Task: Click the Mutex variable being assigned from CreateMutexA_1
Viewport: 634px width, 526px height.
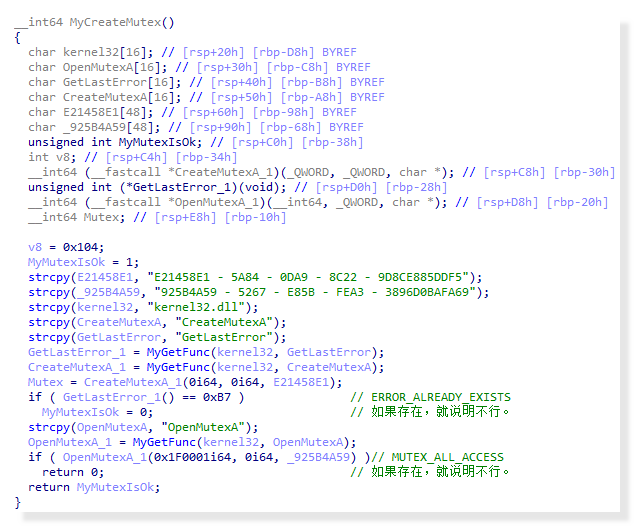Action: tap(46, 382)
